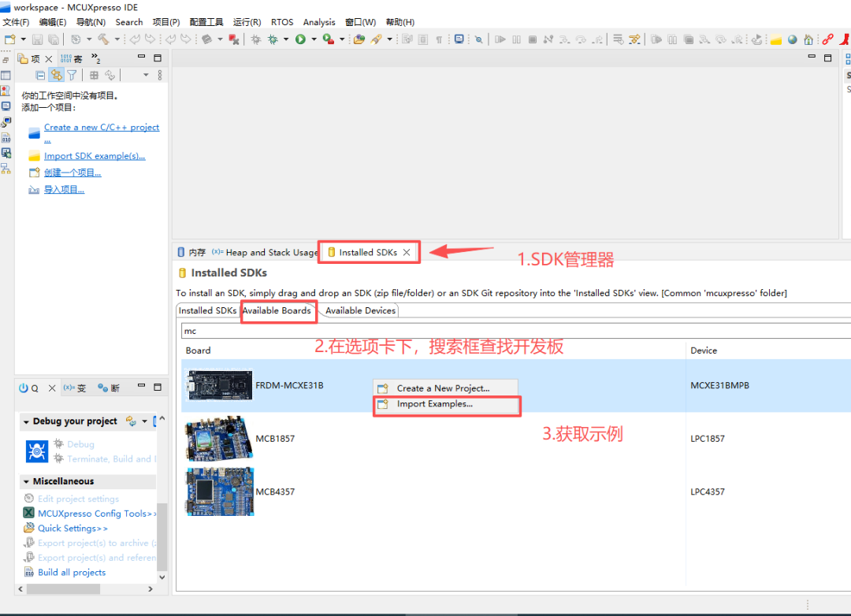
Task: Click the green Run play icon
Action: 301,39
